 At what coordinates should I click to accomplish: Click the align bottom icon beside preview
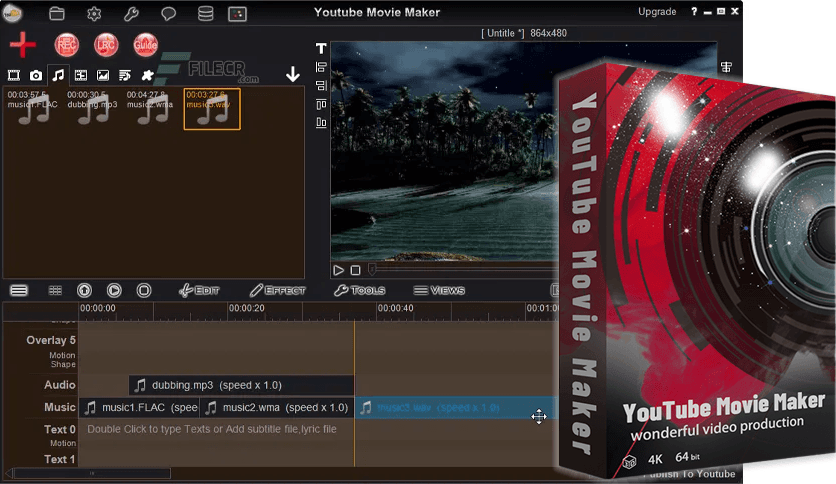pos(321,123)
